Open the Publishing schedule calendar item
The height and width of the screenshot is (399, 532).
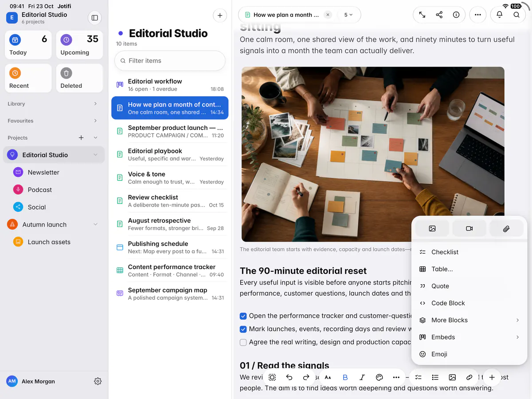coord(170,247)
